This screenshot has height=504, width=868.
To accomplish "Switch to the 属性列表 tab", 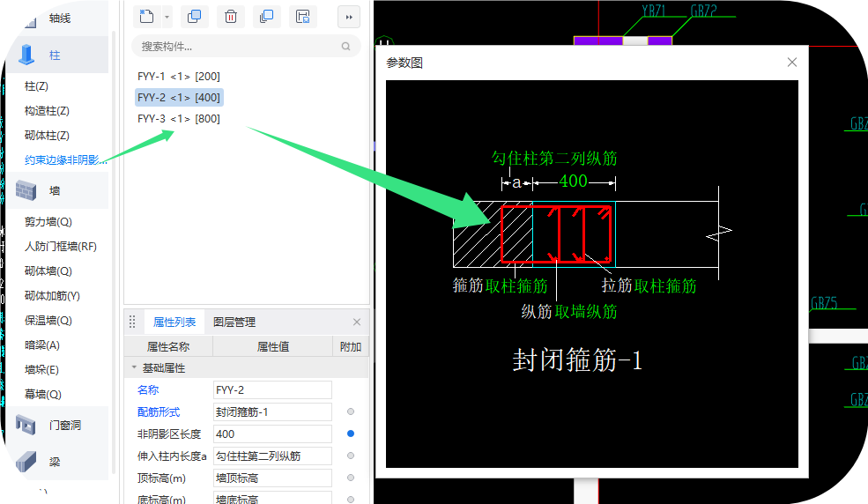I will pyautogui.click(x=174, y=322).
